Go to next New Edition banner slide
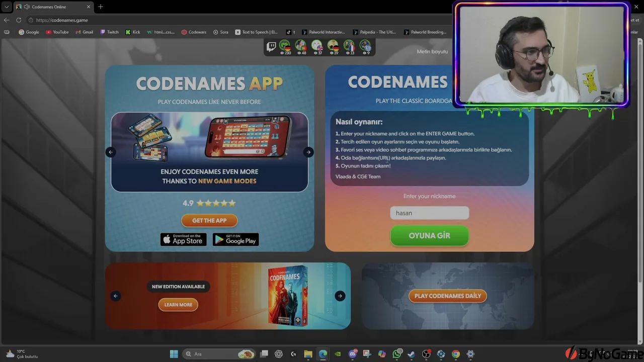 340,296
